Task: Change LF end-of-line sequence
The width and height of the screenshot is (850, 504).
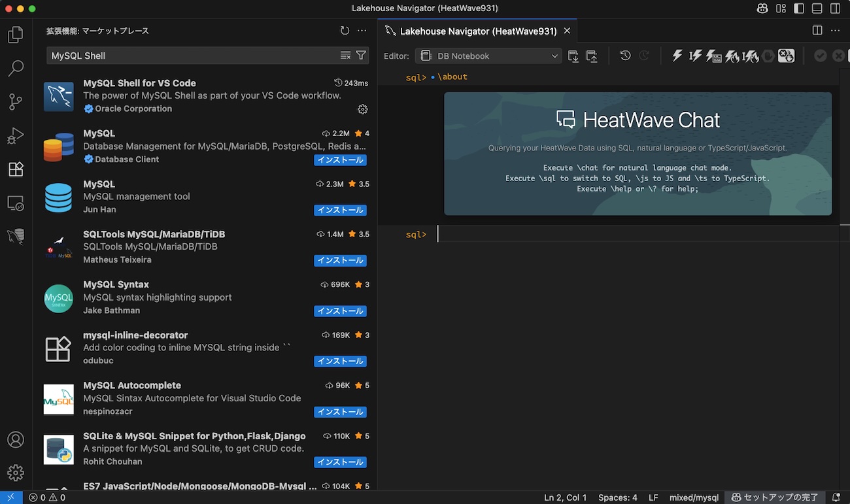Action: (x=653, y=497)
